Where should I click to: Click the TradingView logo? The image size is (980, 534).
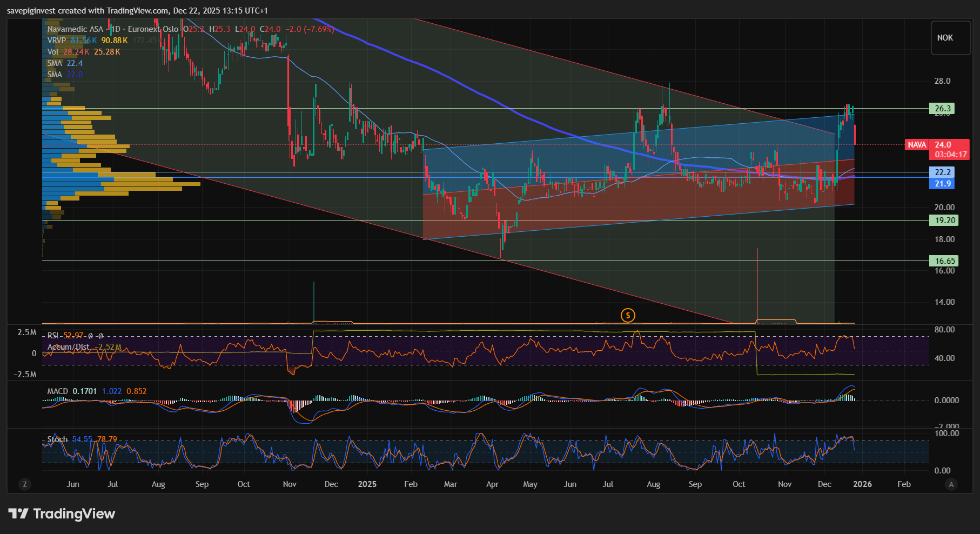tap(62, 513)
